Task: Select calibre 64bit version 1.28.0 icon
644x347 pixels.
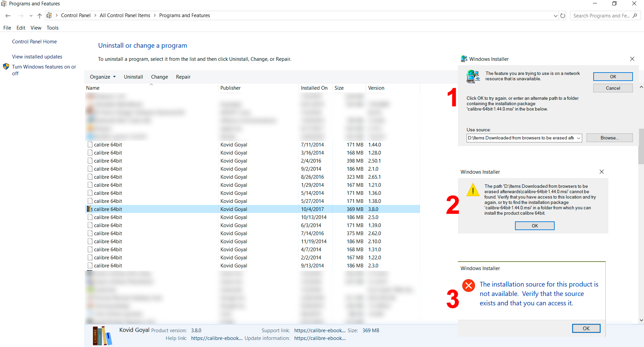Action: click(x=90, y=153)
